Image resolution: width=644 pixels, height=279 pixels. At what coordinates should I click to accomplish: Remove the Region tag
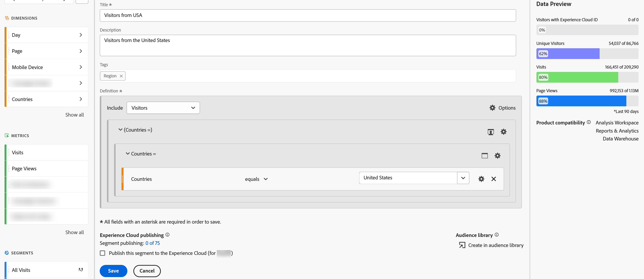[x=121, y=76]
